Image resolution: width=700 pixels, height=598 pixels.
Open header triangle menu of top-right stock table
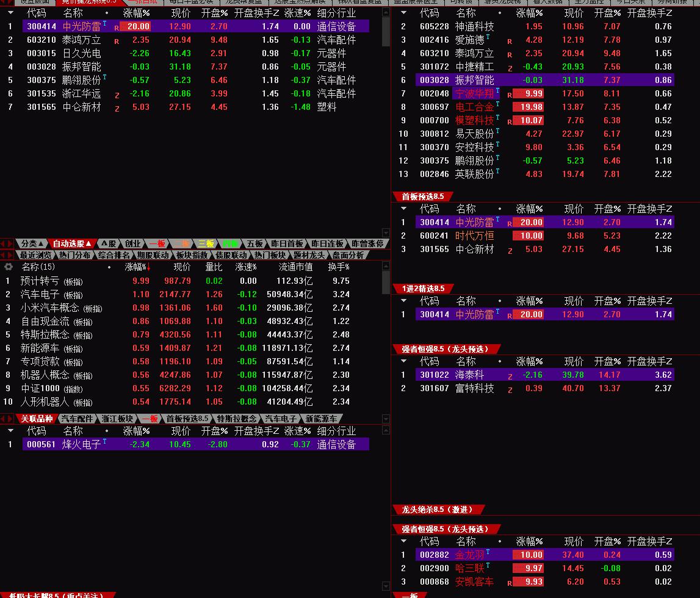point(403,13)
